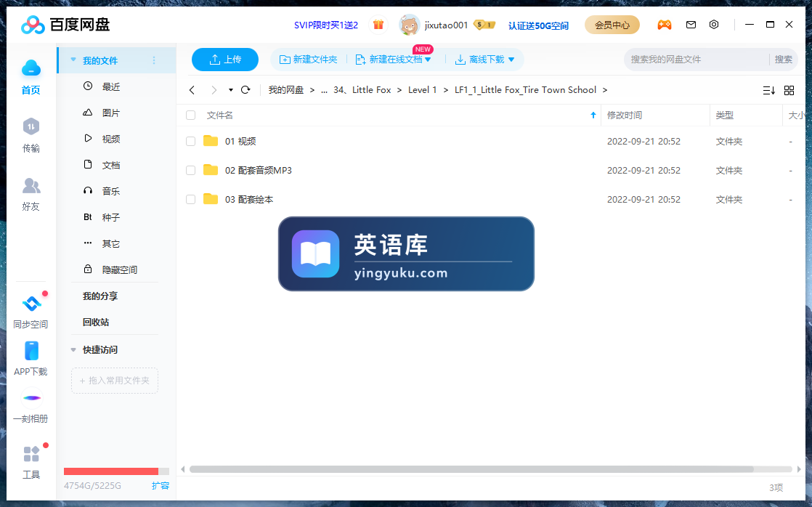Open 回收站 recycle bin
This screenshot has height=507, width=812.
(x=96, y=322)
